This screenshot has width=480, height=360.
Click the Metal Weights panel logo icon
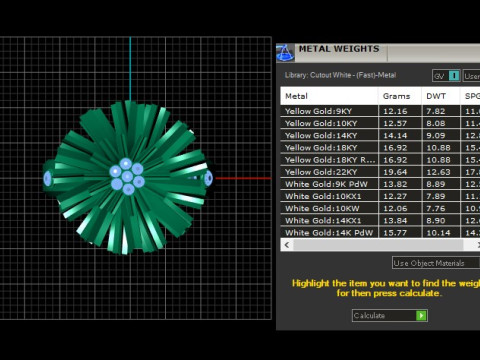(x=285, y=53)
